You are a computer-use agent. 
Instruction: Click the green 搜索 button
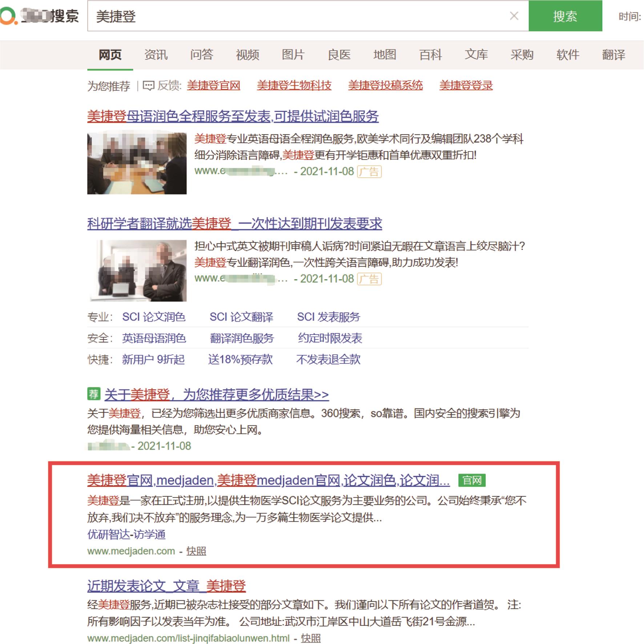tap(565, 16)
